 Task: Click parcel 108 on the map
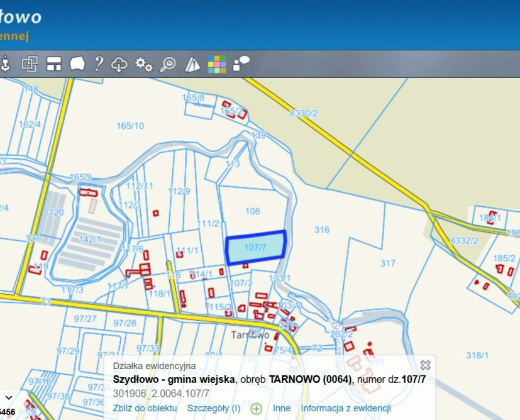click(x=253, y=211)
